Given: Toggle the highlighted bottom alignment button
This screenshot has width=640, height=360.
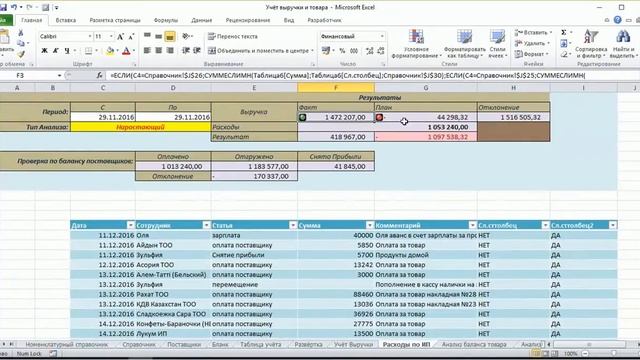Looking at the screenshot, I should click(x=170, y=36).
